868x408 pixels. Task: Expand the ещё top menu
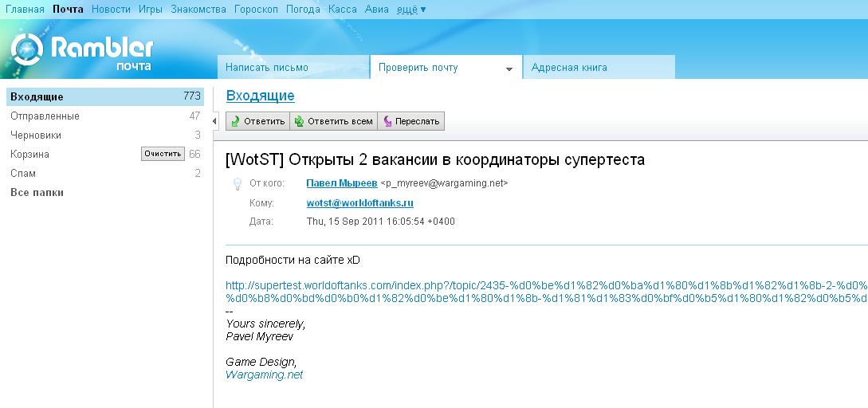[x=411, y=10]
